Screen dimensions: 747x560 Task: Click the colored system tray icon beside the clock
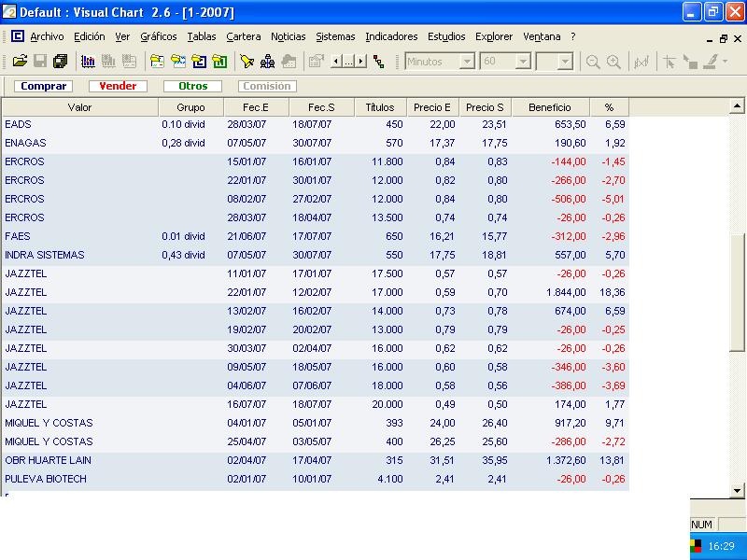click(696, 546)
